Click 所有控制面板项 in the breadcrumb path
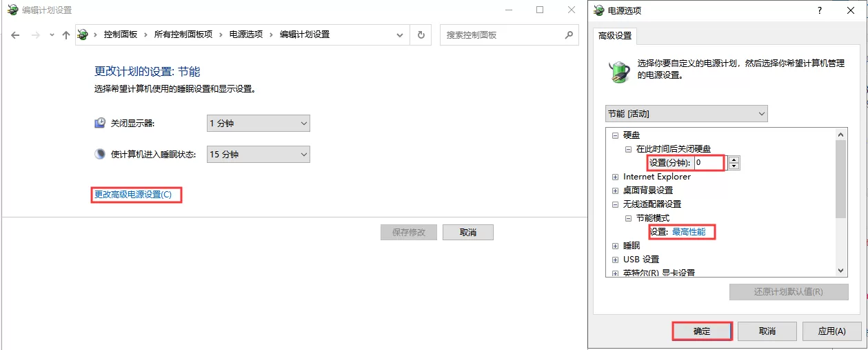Screen dimensions: 868x350 click(183, 35)
